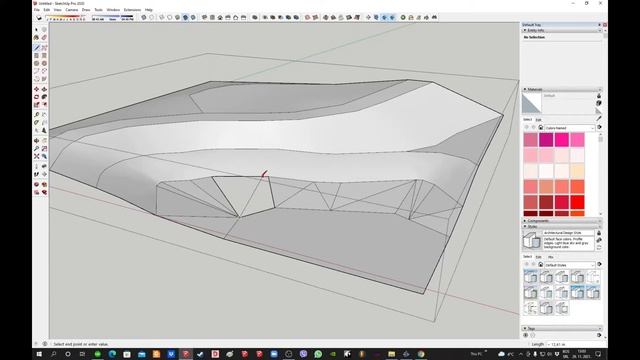640x360 pixels.
Task: Open the Camera menu
Action: pyautogui.click(x=71, y=10)
